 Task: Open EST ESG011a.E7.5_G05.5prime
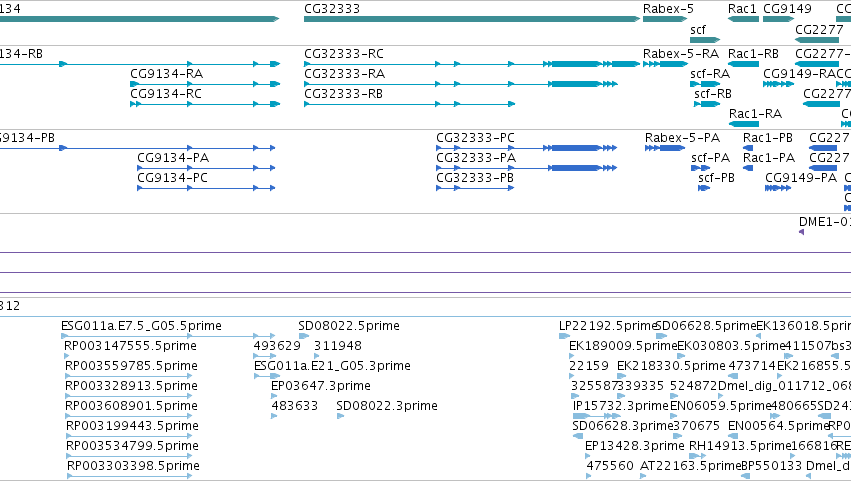coord(141,326)
